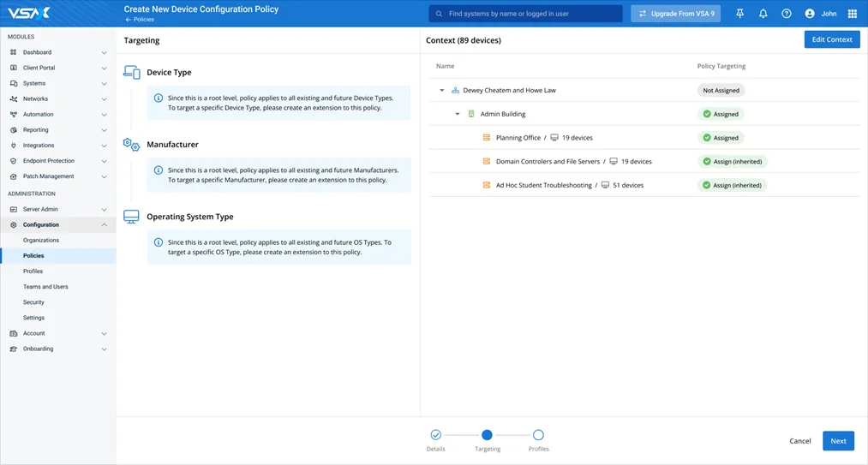Click the Profiles step circle

coord(538,435)
